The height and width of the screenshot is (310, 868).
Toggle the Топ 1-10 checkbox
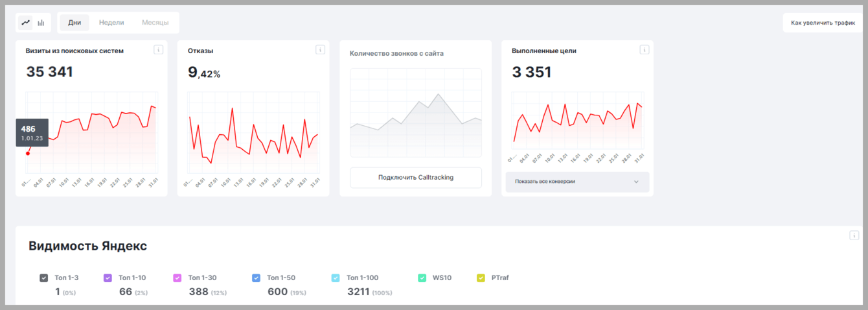pyautogui.click(x=108, y=278)
